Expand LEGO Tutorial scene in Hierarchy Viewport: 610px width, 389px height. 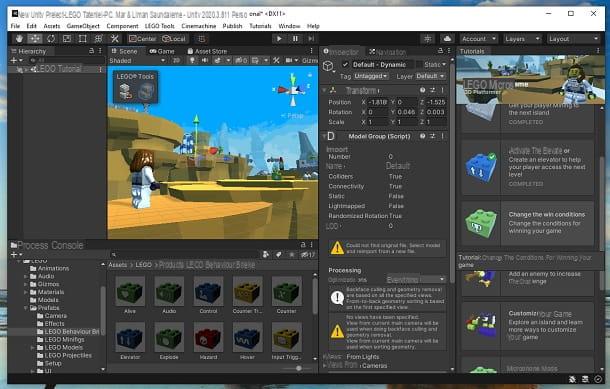tap(27, 69)
